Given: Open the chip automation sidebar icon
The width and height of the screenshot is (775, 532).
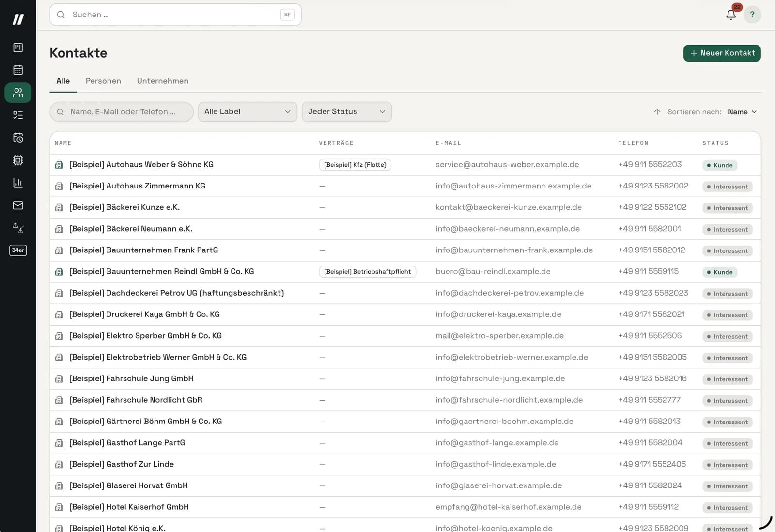Looking at the screenshot, I should coord(18,160).
